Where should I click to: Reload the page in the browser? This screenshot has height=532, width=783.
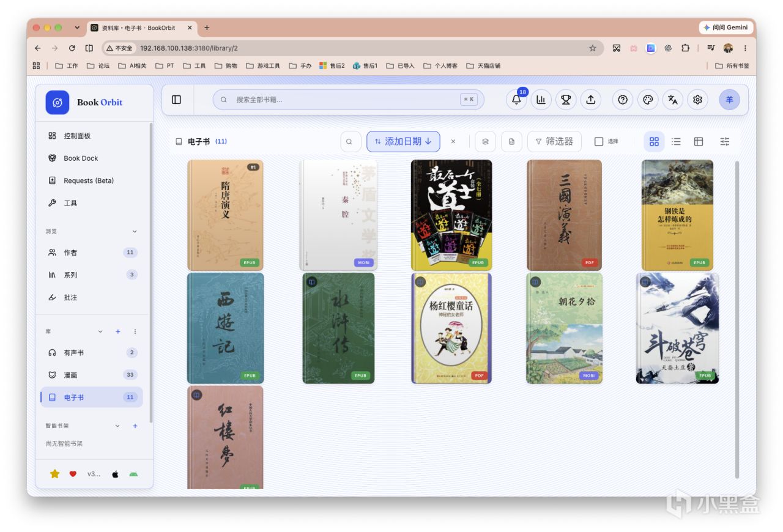(x=72, y=48)
